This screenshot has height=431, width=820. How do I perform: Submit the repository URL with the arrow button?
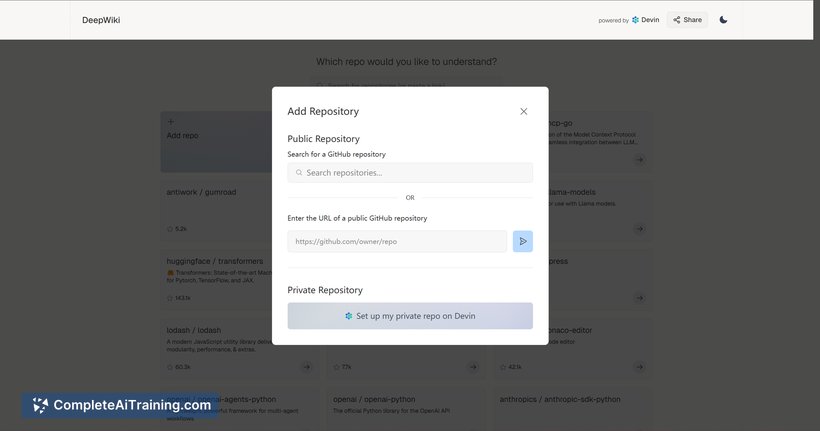coord(522,241)
